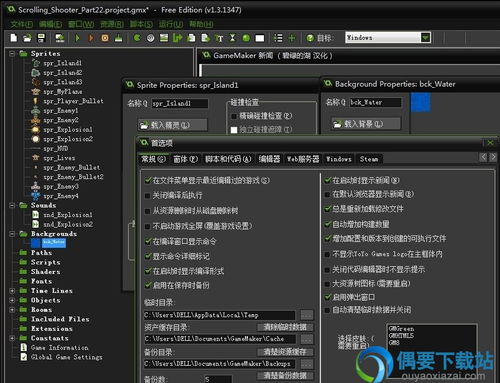This screenshot has height=383, width=500.
Task: Click the Create sound speaker icon
Action: tap(151, 38)
